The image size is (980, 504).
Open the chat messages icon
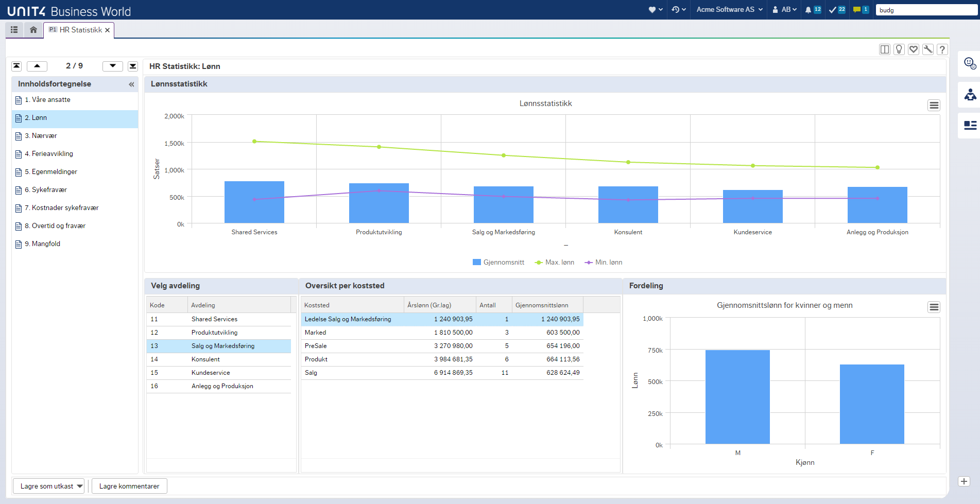[861, 10]
